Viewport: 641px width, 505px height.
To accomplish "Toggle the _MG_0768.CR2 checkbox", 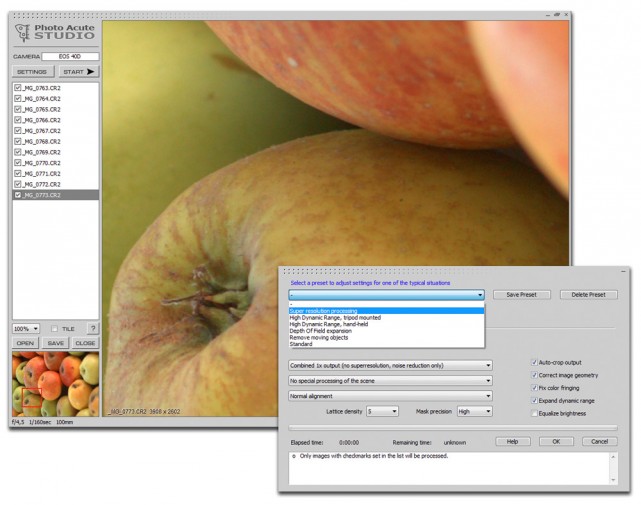I will pyautogui.click(x=18, y=141).
